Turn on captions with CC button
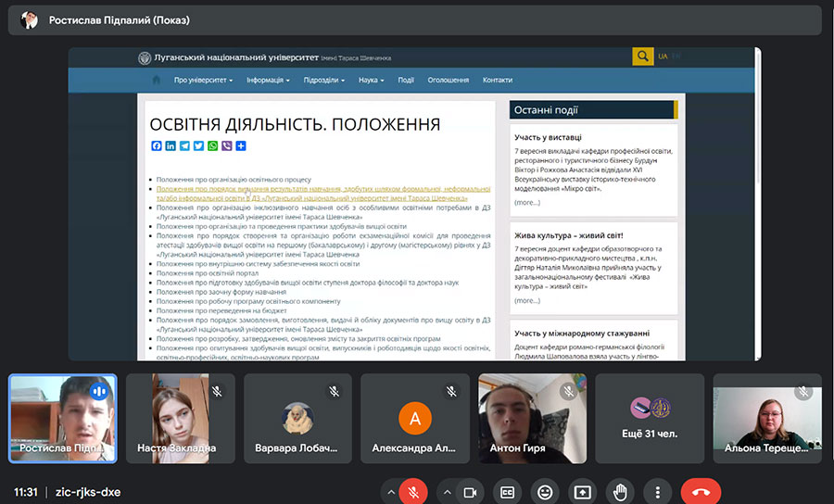834x504 pixels. point(507,492)
